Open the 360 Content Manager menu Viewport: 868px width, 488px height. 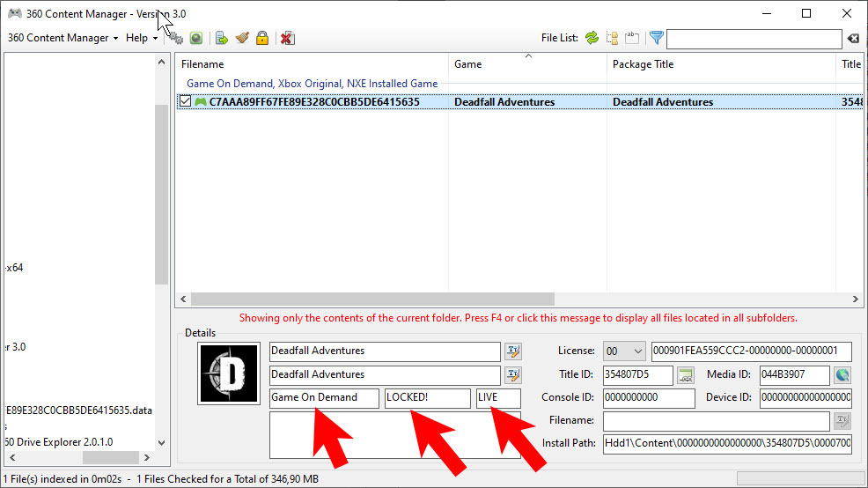(x=63, y=38)
